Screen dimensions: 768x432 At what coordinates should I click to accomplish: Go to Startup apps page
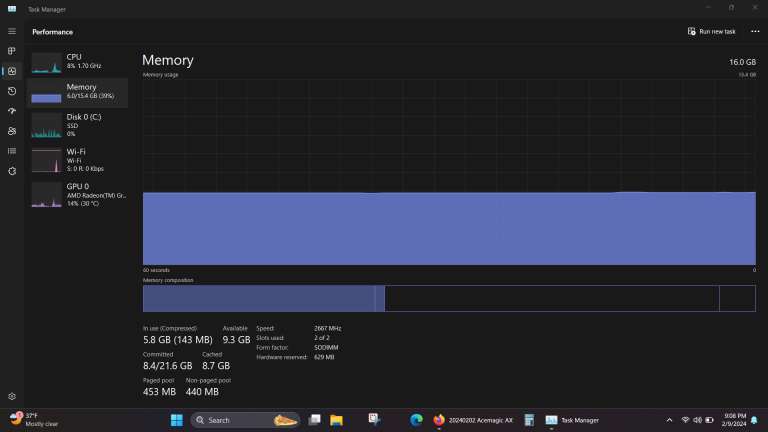tap(12, 111)
